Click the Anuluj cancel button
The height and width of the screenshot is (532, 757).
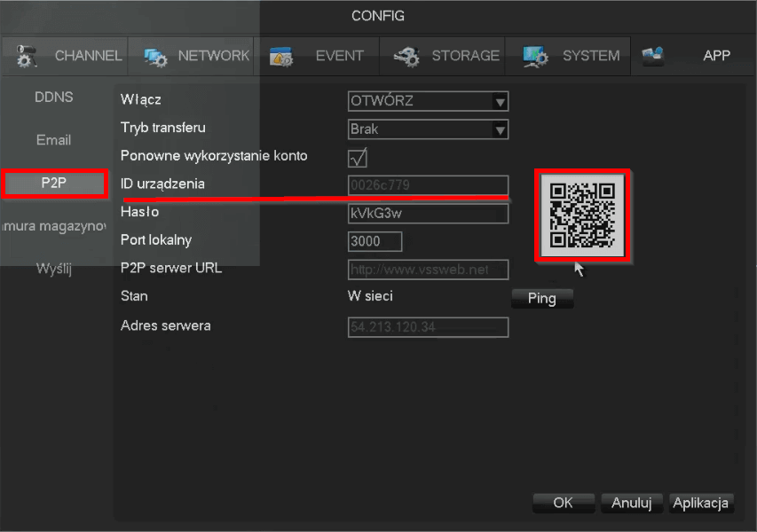[632, 503]
